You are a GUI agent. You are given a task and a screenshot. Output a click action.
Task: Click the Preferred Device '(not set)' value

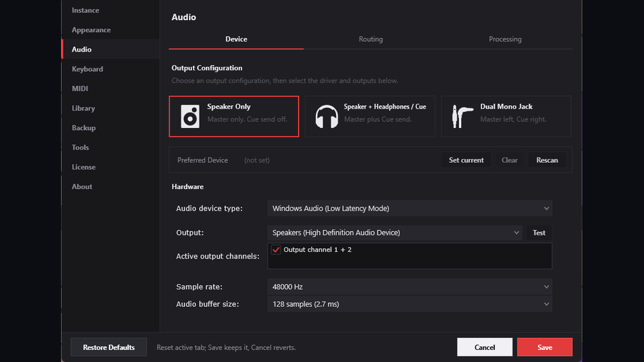point(257,160)
